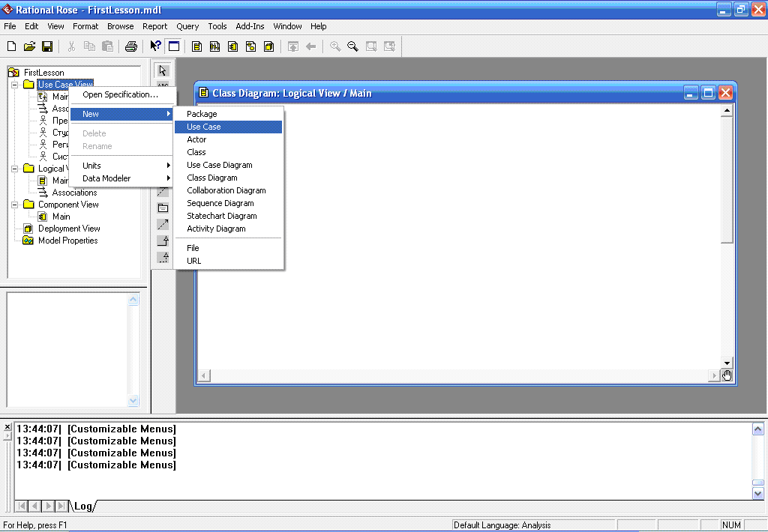
Task: Click the first-tab navigation arrow beside Log
Action: (x=22, y=506)
